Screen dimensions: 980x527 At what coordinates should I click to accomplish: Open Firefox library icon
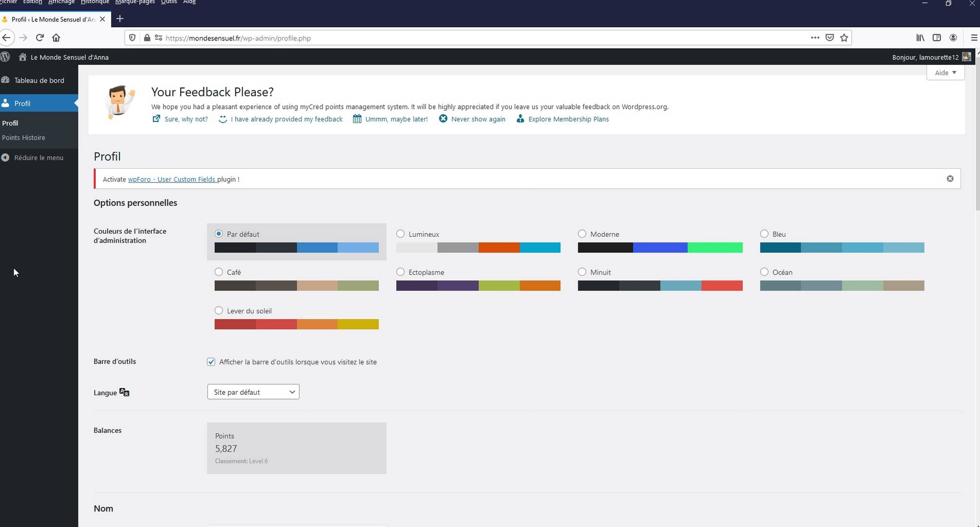click(x=920, y=38)
